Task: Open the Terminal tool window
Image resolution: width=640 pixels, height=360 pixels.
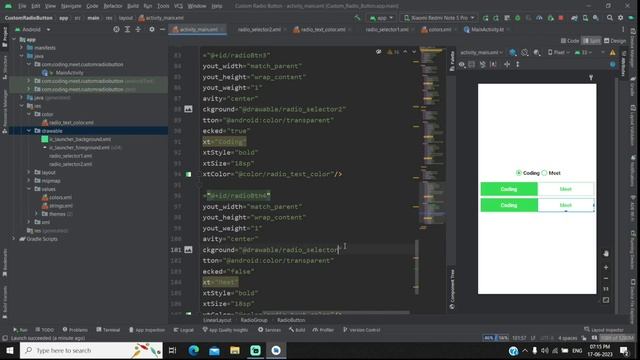Action: pos(108,330)
